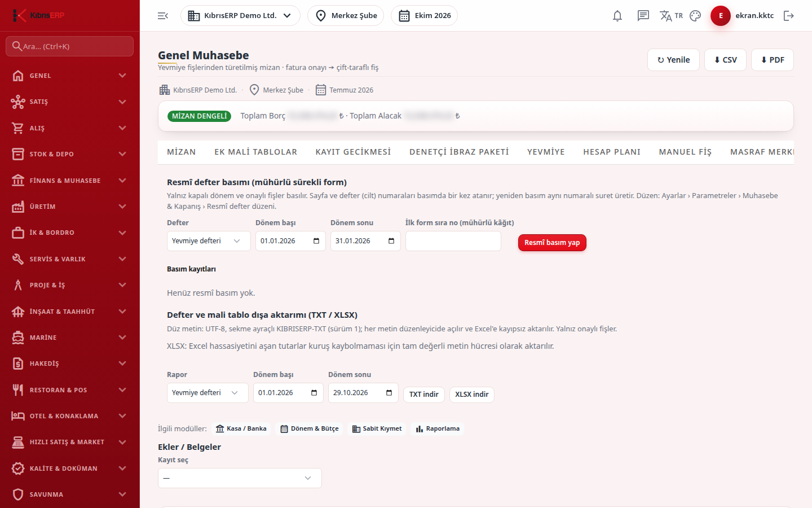Switch to the MİZAN tab
812x508 pixels.
(182, 152)
